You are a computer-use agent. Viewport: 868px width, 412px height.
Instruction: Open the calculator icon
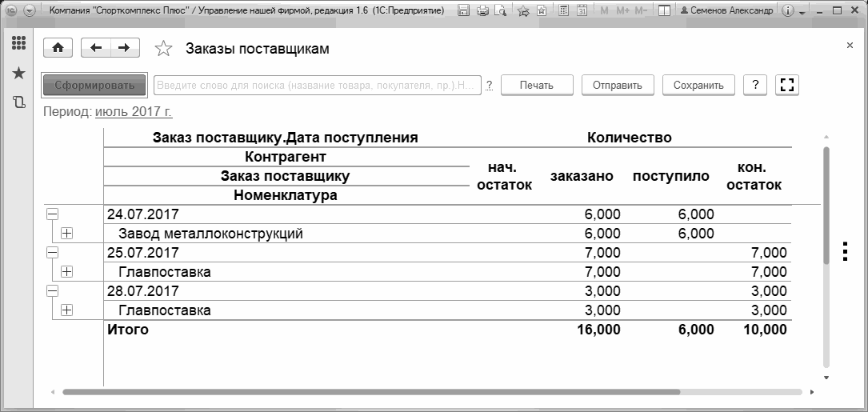[563, 10]
